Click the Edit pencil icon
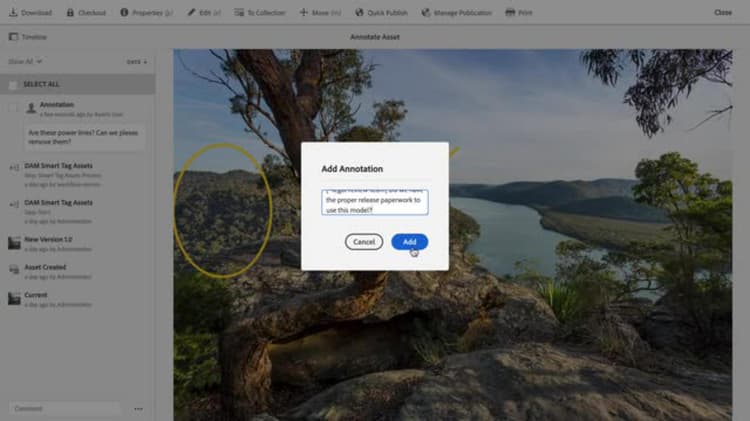 point(191,12)
